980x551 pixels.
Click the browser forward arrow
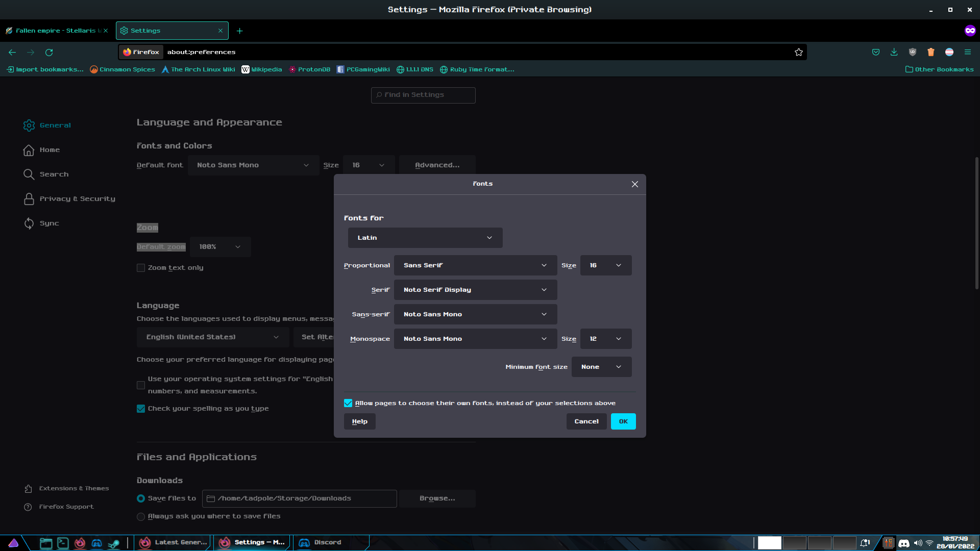[31, 52]
